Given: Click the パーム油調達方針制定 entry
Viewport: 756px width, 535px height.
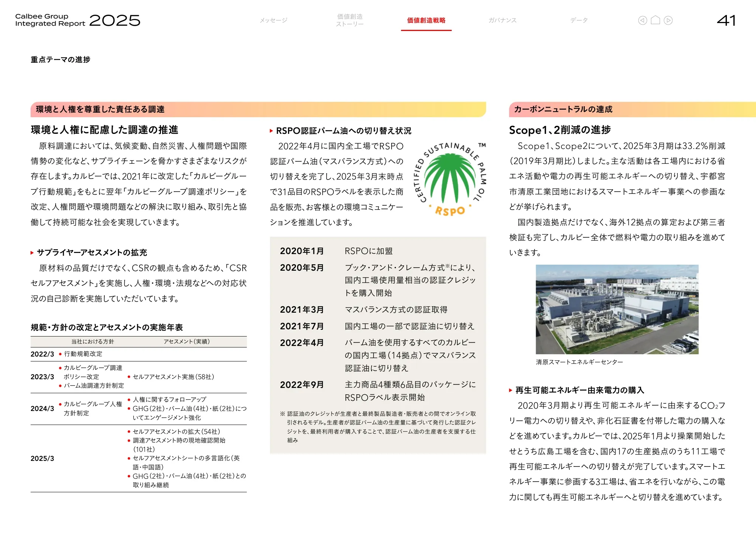Looking at the screenshot, I should [94, 386].
